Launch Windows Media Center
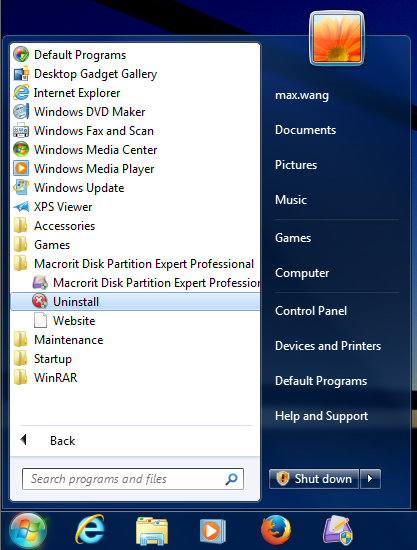Image resolution: width=417 pixels, height=550 pixels. 135,149
